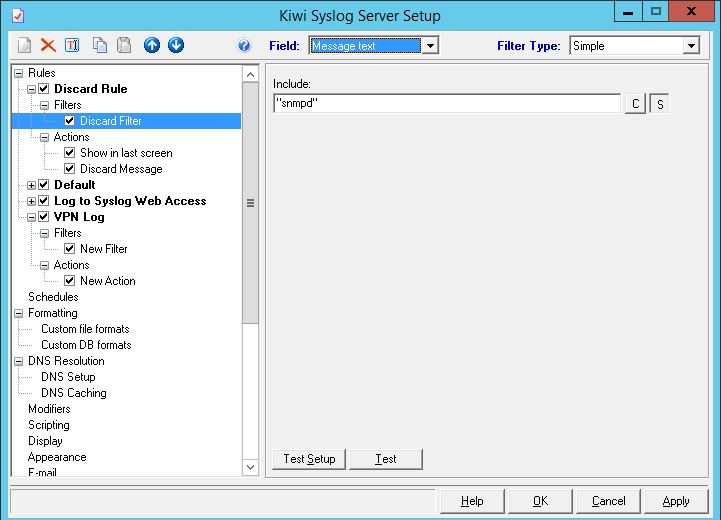Click the C button beside Include field

635,104
